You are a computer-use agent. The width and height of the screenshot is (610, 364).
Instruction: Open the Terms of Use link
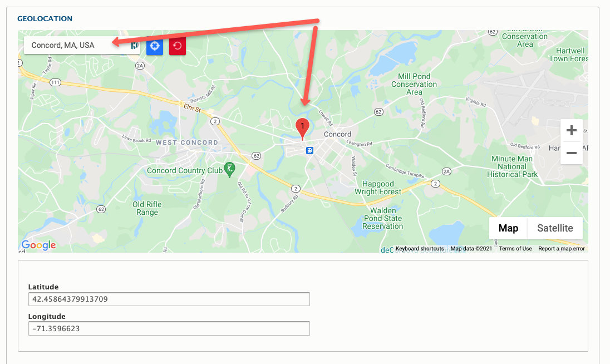coord(515,248)
